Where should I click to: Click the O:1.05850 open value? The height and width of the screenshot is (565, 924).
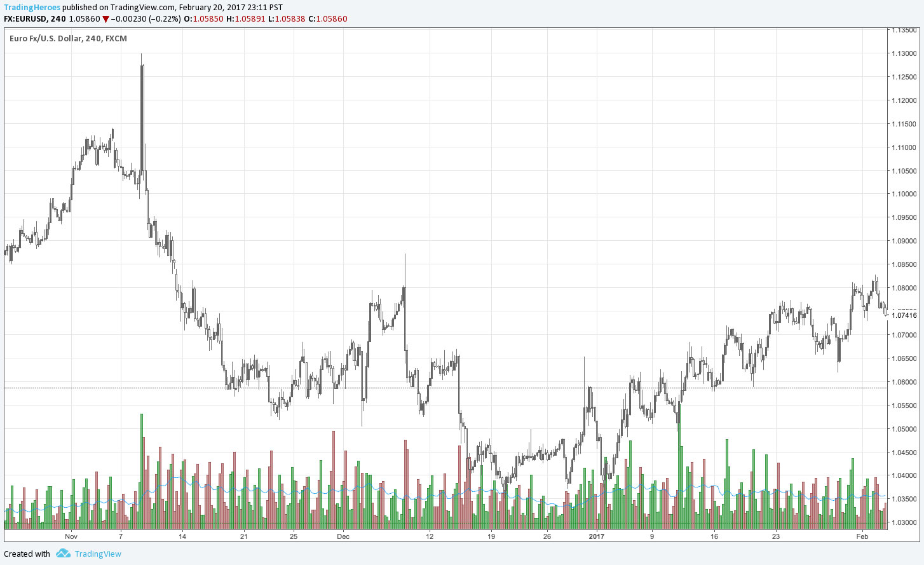203,19
